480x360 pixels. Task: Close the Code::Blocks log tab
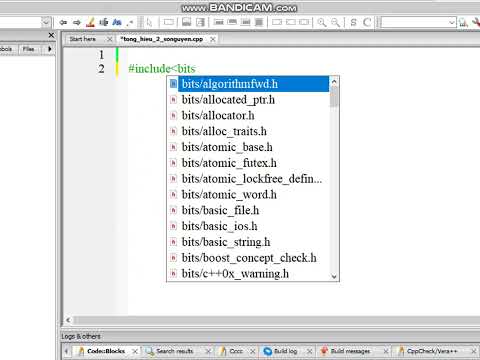tap(135, 351)
